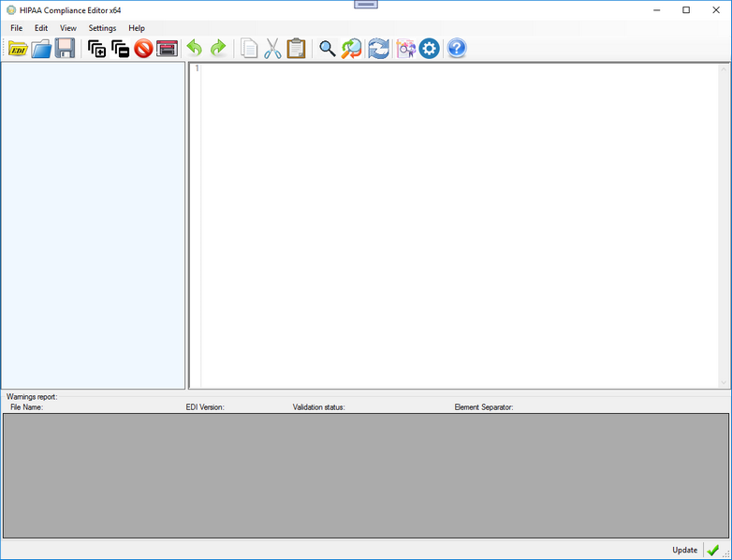Open the View menu
This screenshot has width=732, height=560.
click(68, 28)
